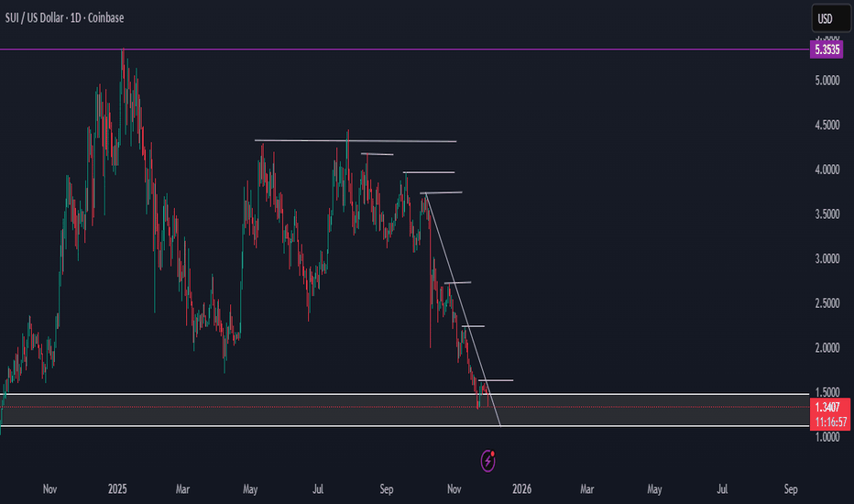The image size is (854, 504).
Task: Click the 1.0000 level on price axis
Action: pyautogui.click(x=827, y=437)
